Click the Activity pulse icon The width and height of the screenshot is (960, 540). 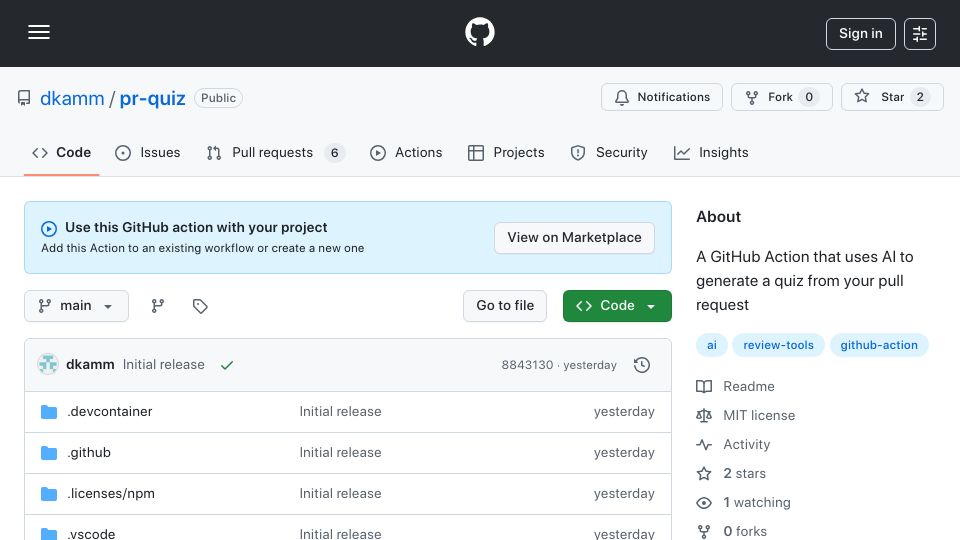coord(704,444)
